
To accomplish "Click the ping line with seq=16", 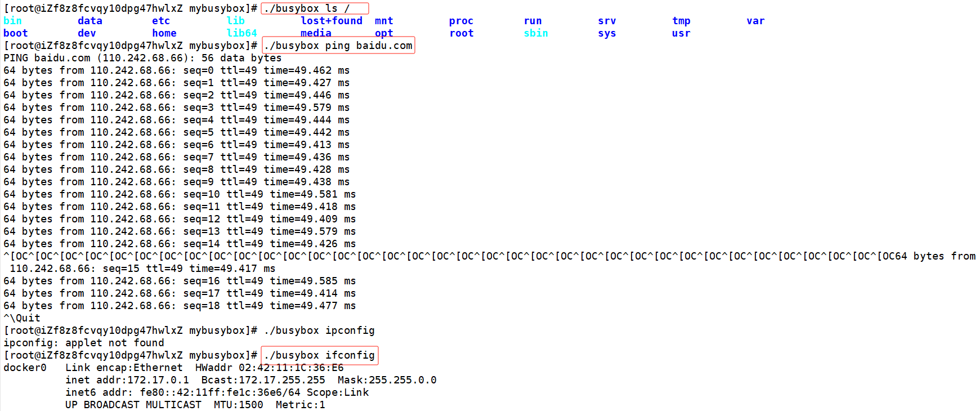I will click(x=180, y=281).
